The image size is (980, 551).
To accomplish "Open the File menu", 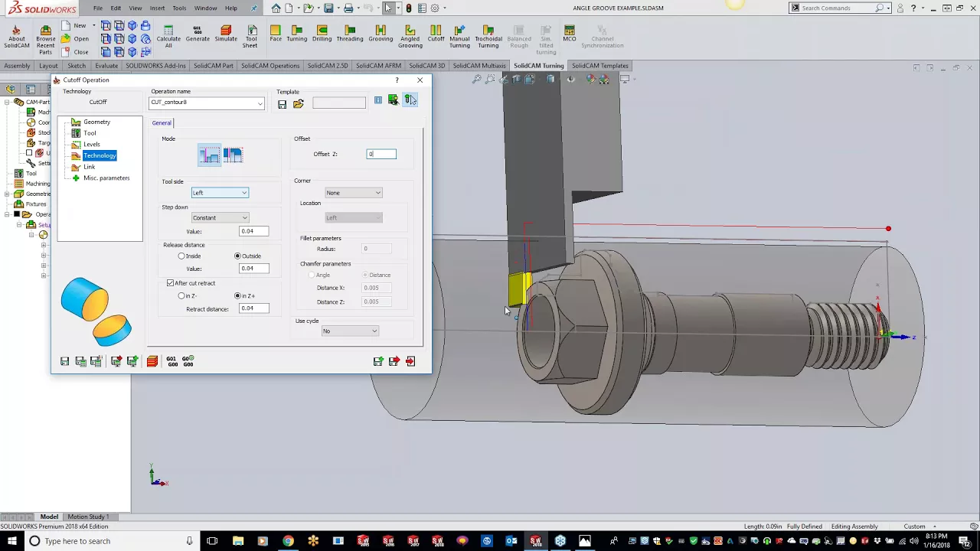I will pos(98,8).
